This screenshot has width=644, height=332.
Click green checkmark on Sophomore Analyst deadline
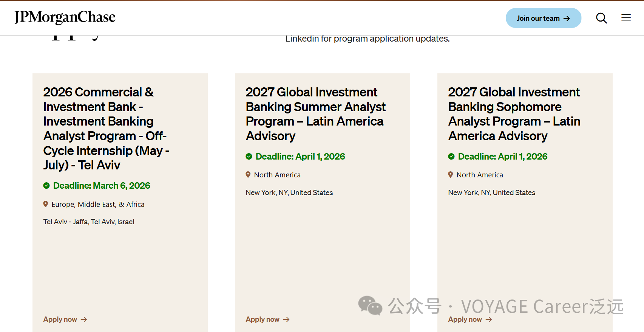click(451, 157)
